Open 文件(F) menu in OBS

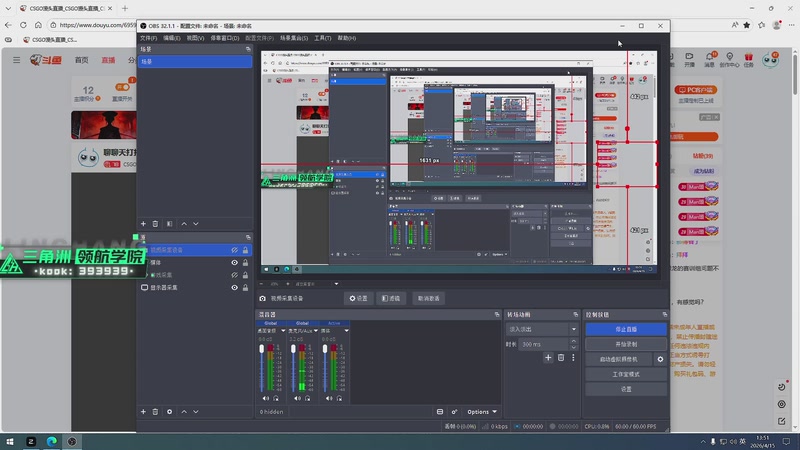coord(148,38)
